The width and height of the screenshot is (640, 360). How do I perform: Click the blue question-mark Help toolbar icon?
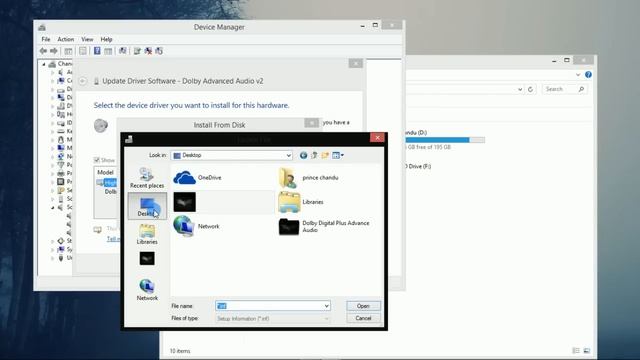coord(97,51)
